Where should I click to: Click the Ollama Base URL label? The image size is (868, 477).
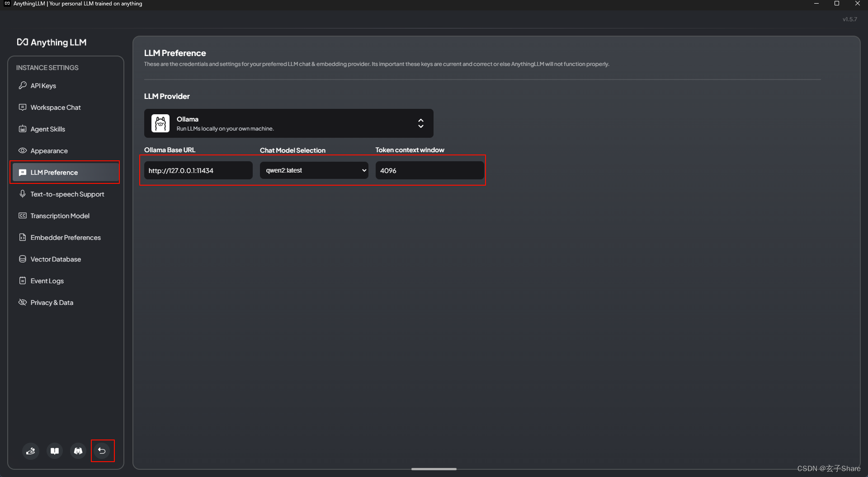tap(170, 150)
